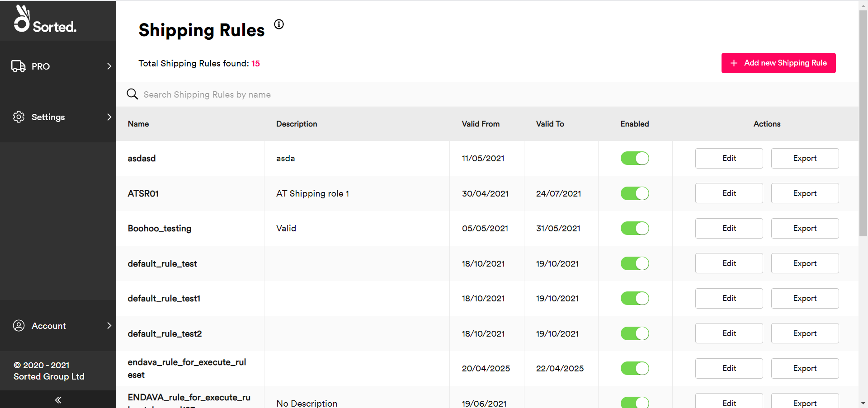Click the Actions column header
868x408 pixels.
click(767, 124)
